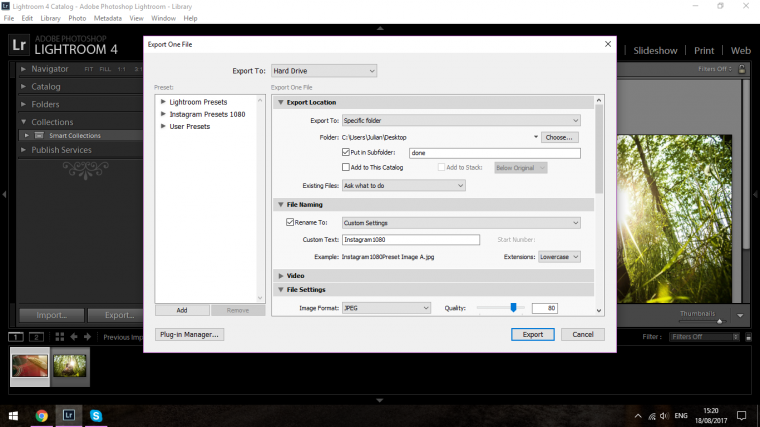Open the notification center icon

tap(741, 415)
